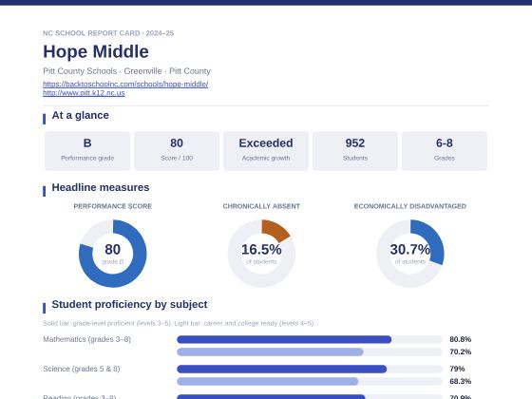
Task: Open the backtoschoolnc.com Hope Middle link
Action: (125, 84)
